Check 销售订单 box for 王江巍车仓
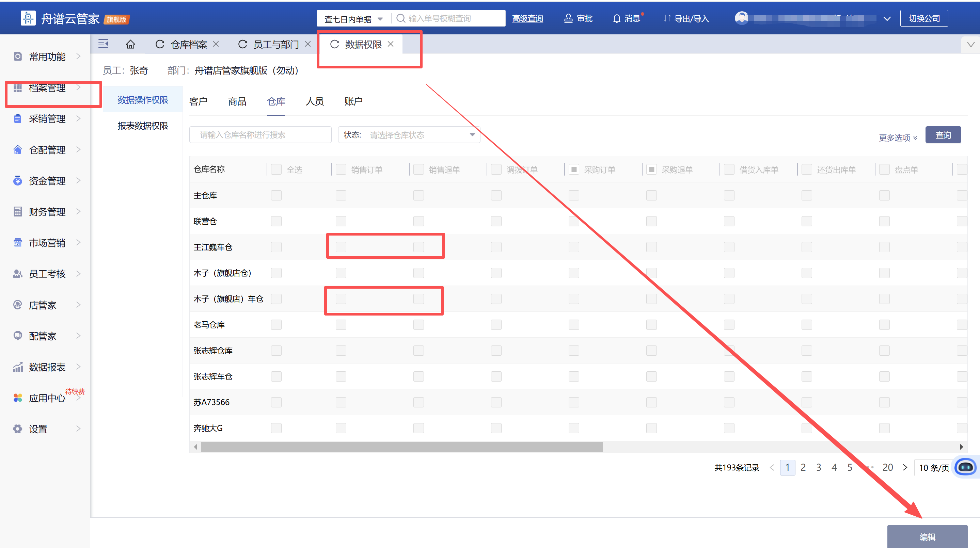The width and height of the screenshot is (980, 548). point(341,247)
